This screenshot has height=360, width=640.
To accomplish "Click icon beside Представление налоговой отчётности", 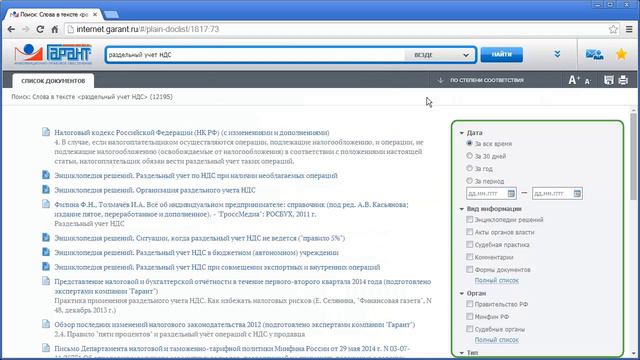I will point(46,281).
